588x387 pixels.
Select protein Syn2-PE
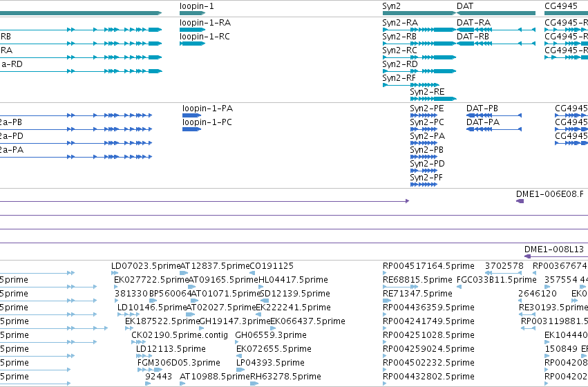424,115
